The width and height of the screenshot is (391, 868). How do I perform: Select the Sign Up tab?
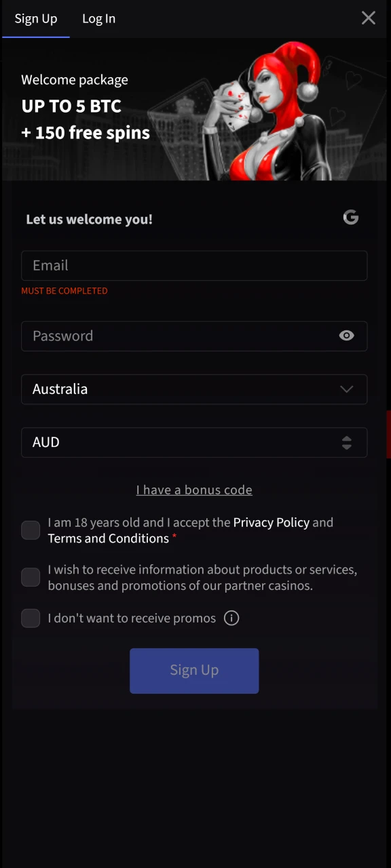pos(35,18)
